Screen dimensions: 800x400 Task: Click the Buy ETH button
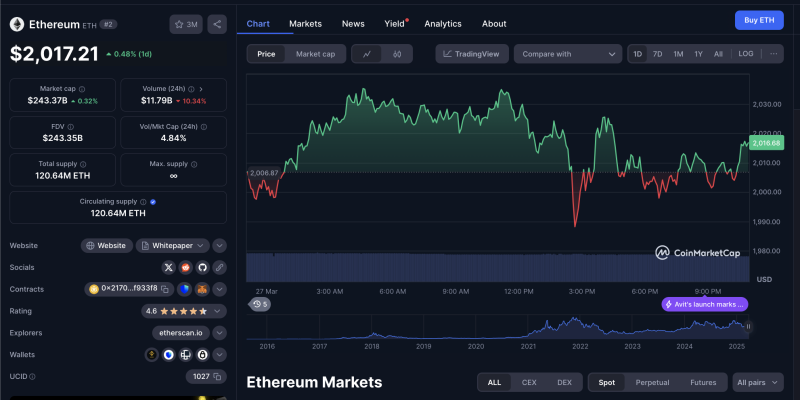[759, 20]
